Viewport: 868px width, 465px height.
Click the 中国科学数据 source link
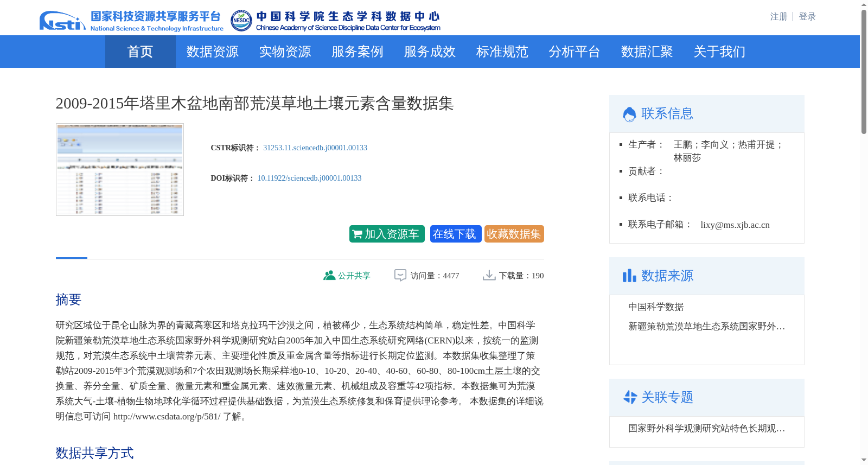point(656,307)
